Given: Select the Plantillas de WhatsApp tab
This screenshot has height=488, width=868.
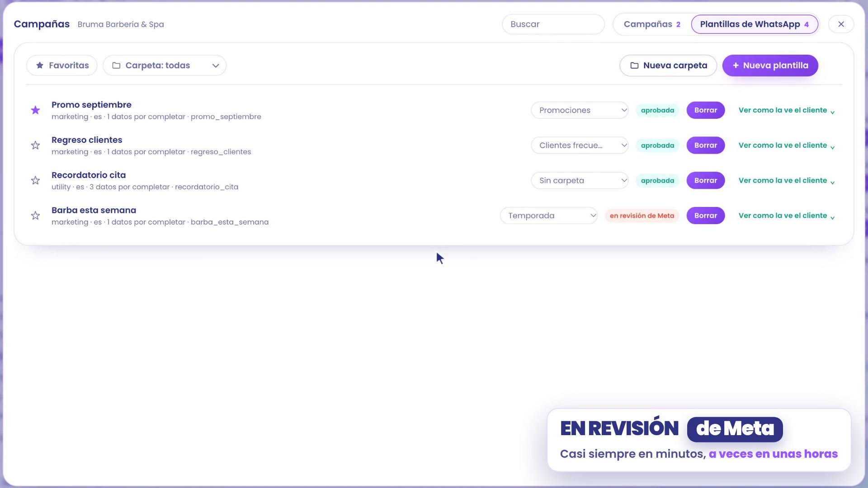Looking at the screenshot, I should pos(755,24).
